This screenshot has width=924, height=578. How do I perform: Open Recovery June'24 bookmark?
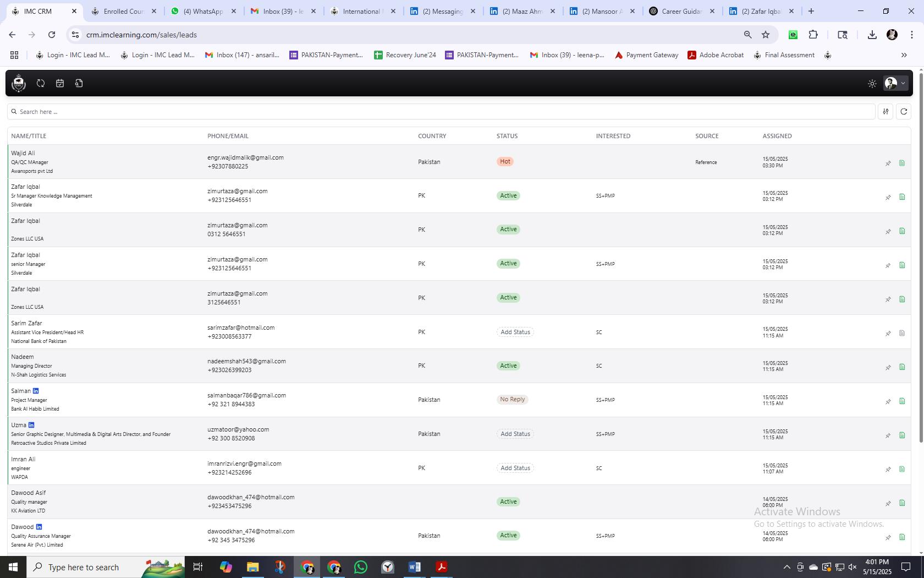click(x=405, y=55)
